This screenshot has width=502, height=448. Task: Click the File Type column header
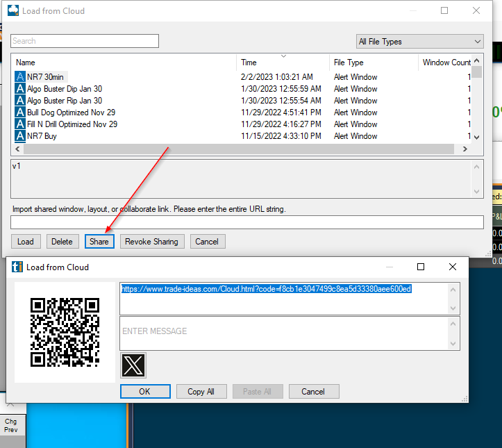tap(349, 63)
